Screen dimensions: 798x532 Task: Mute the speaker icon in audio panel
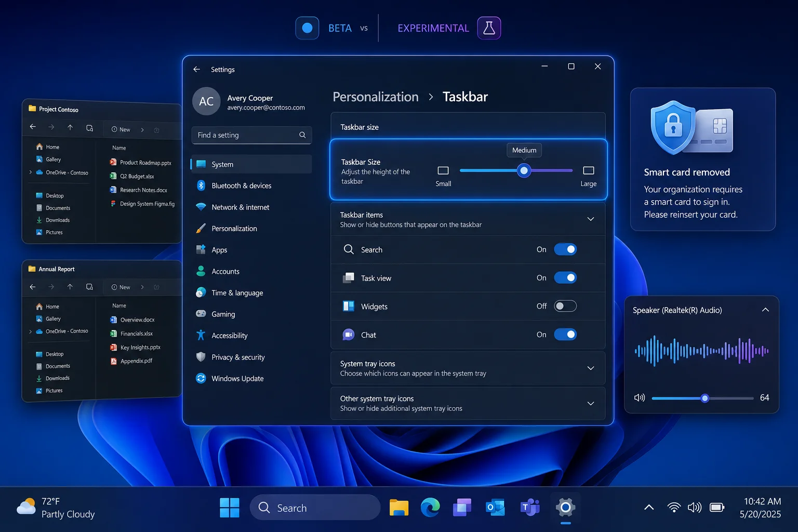click(640, 398)
